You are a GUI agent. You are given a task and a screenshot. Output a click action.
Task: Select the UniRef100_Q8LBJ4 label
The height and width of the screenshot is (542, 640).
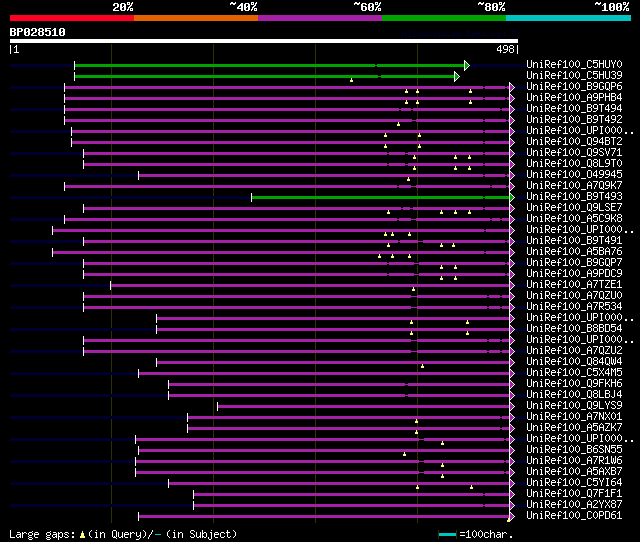tap(574, 395)
